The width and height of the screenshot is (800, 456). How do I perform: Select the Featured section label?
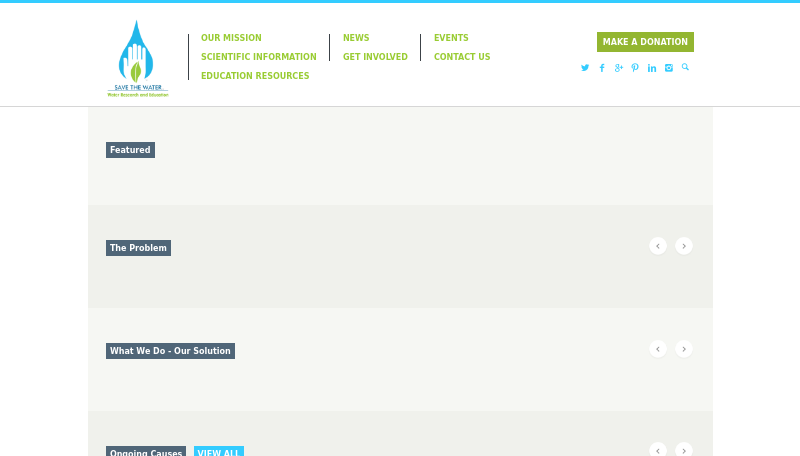[x=130, y=150]
